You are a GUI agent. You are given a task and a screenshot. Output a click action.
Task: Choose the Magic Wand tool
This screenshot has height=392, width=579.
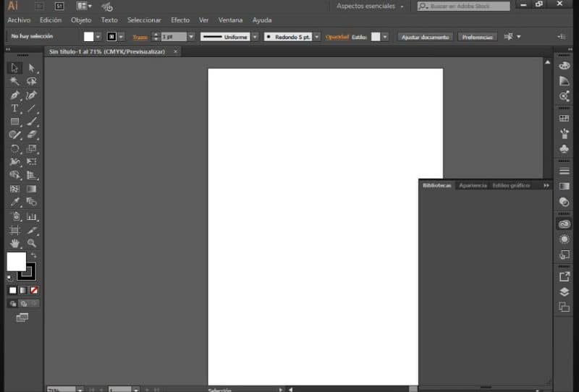[14, 81]
